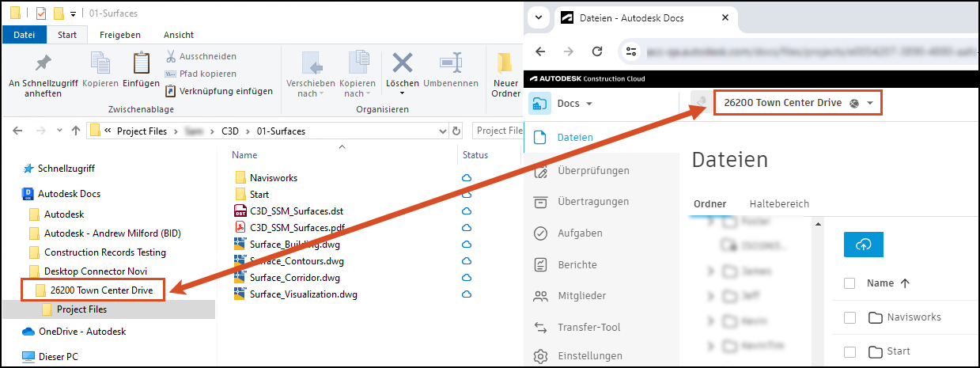Image resolution: width=980 pixels, height=368 pixels.
Task: Select Project Files in the tree
Action: tap(81, 309)
